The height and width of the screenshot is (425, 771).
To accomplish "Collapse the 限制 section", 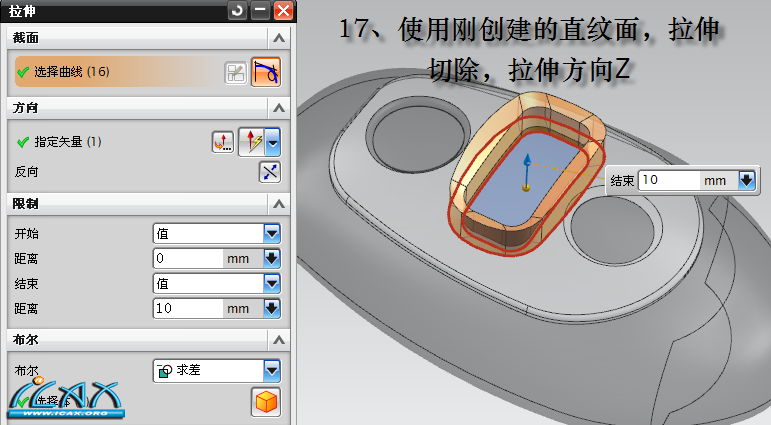I will [x=279, y=204].
